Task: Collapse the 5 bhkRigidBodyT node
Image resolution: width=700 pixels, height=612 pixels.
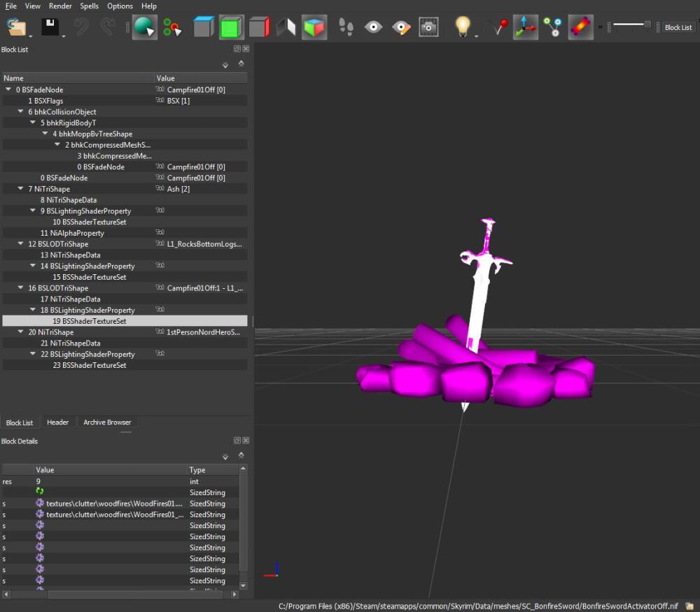Action: [x=33, y=122]
